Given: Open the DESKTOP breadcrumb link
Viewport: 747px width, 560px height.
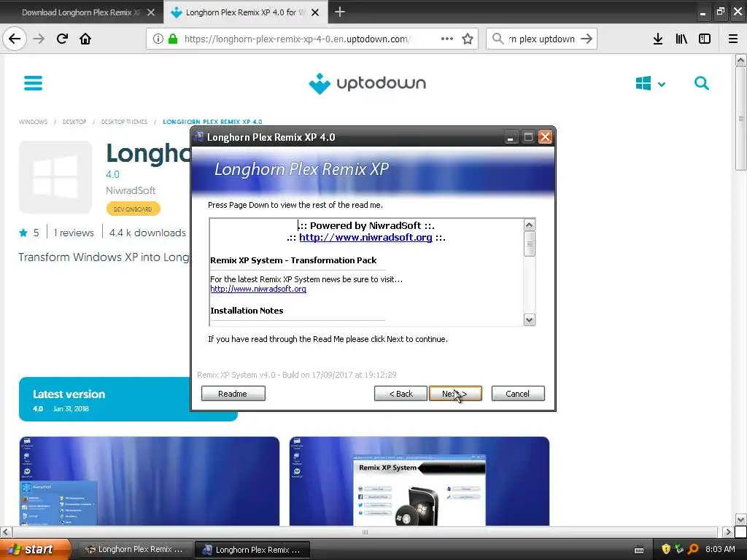Looking at the screenshot, I should coord(74,122).
